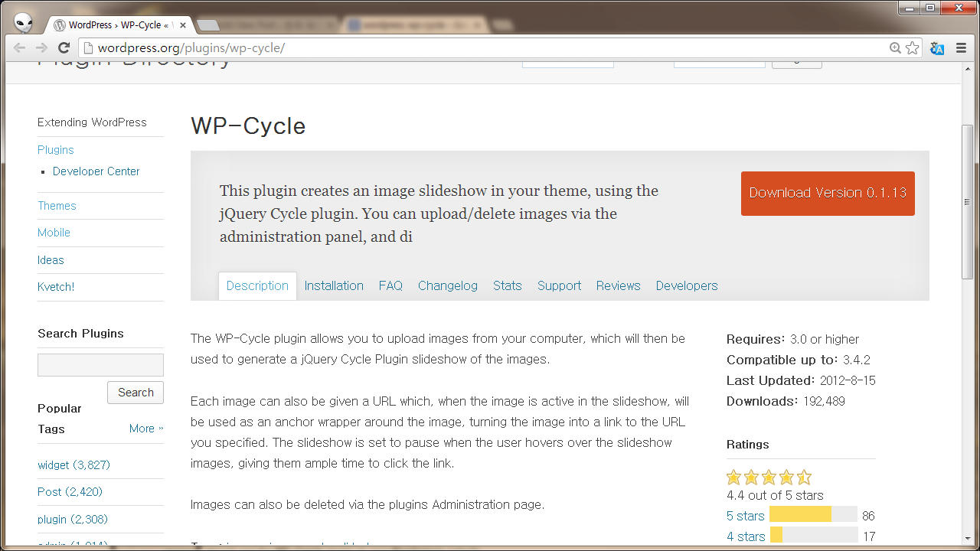Screen dimensions: 980x551
Task: Click the Download Version 0.1.13 button
Action: click(828, 194)
